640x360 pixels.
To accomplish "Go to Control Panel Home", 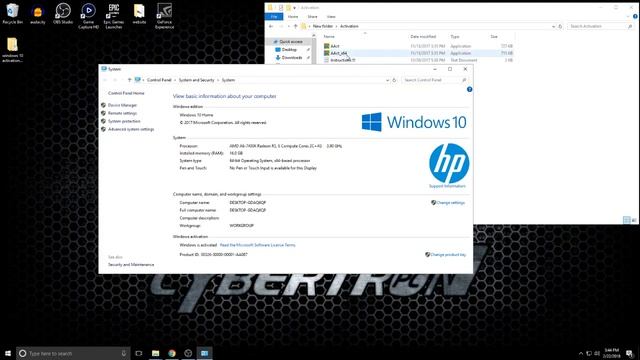I will click(126, 93).
